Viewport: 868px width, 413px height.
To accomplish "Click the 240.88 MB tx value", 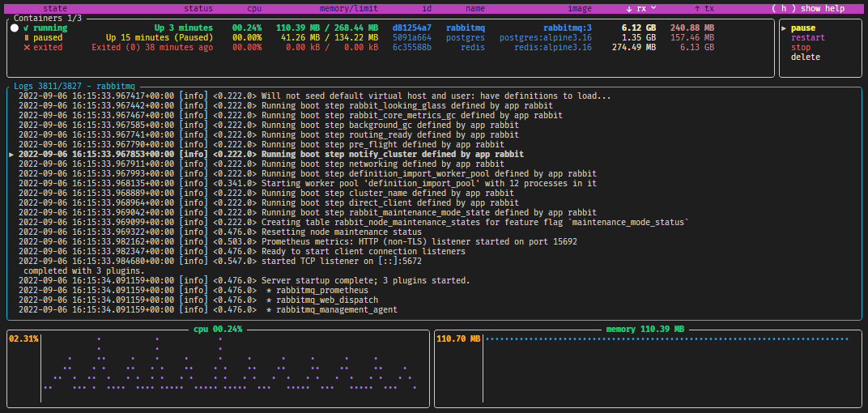I will click(x=692, y=28).
